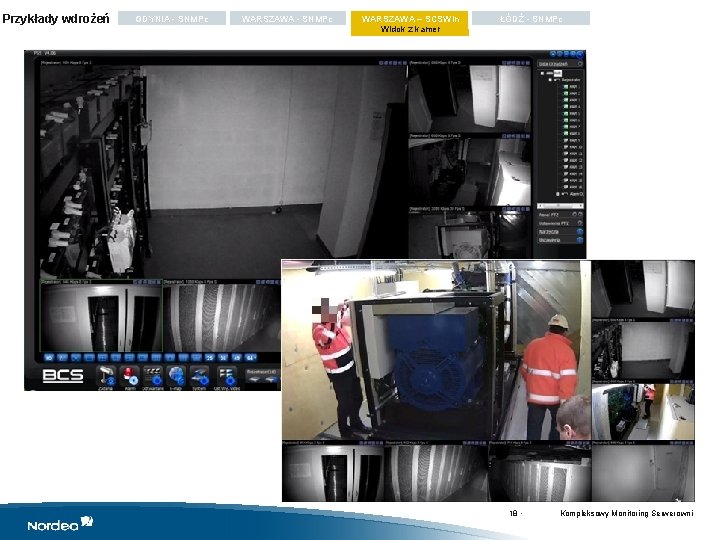Select top-right open cabinet camera tile
Screen dimensions: 720x540
[469, 98]
